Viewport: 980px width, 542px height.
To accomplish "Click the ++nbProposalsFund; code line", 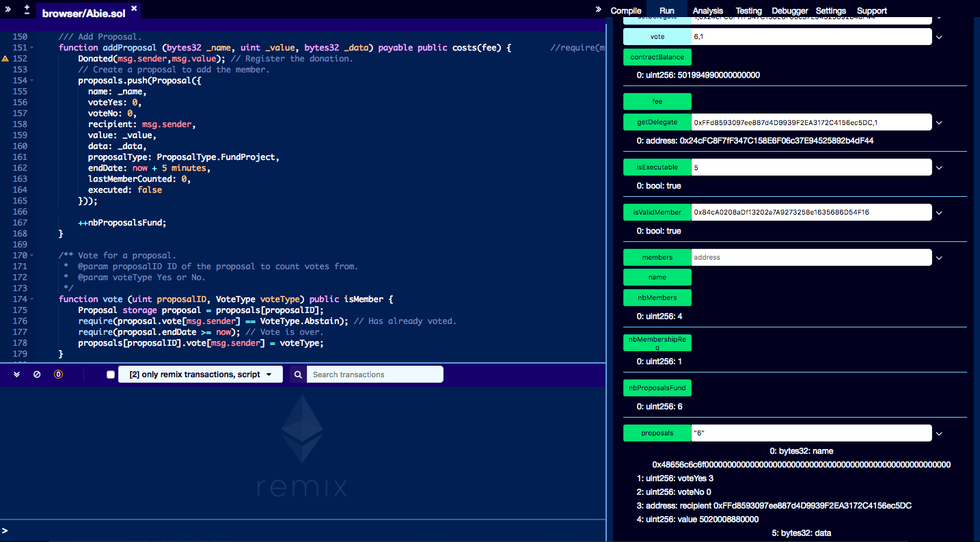I will pos(122,223).
